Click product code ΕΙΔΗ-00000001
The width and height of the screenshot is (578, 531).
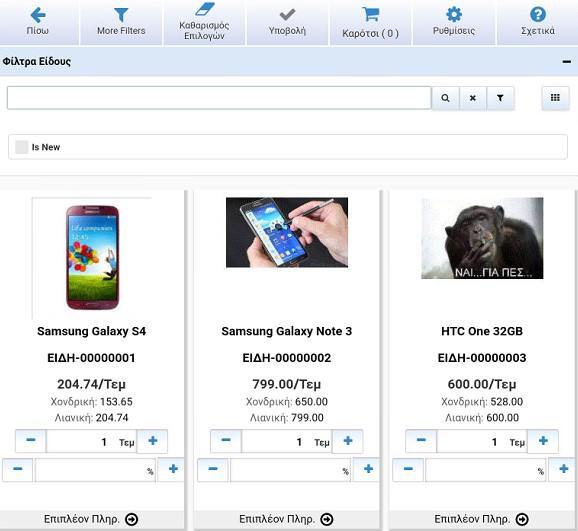91,358
